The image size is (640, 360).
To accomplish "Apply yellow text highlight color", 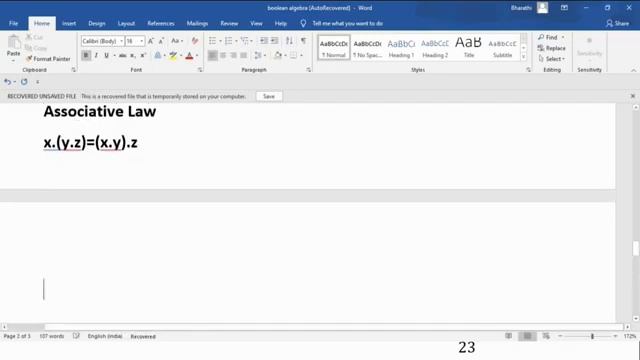I will [173, 56].
